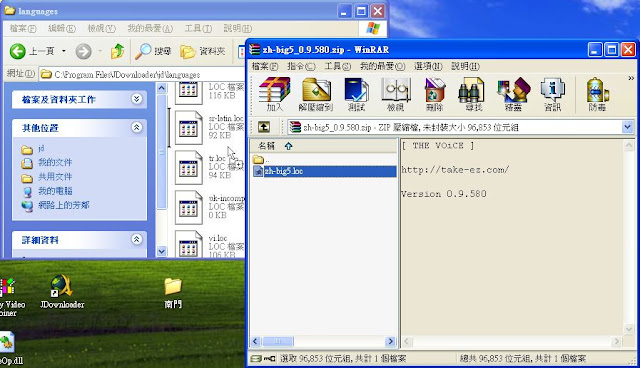640x368 pixels.
Task: Click the address field in languages window
Action: tap(142, 74)
